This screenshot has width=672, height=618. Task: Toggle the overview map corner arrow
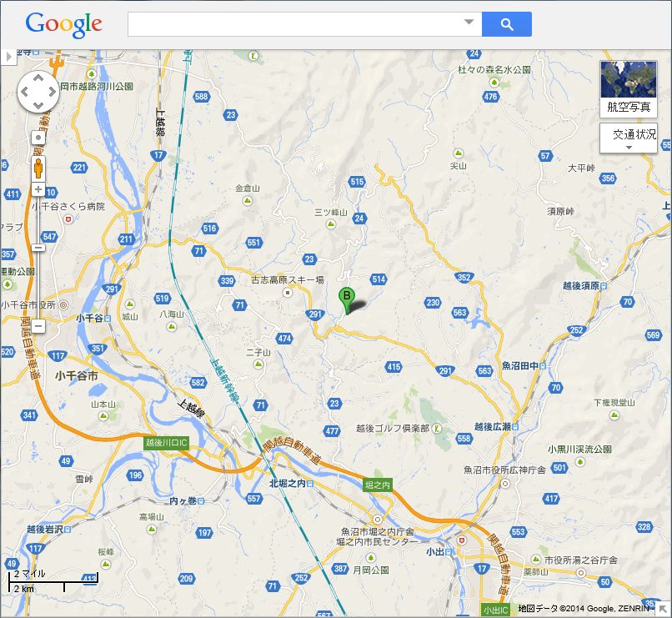click(x=664, y=609)
